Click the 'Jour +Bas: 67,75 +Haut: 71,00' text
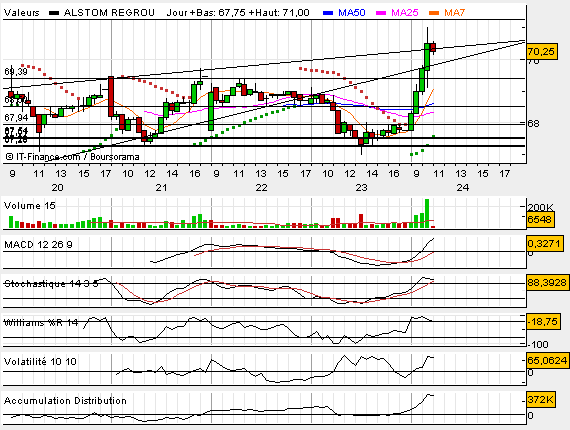This screenshot has height=430, width=570. 238,13
